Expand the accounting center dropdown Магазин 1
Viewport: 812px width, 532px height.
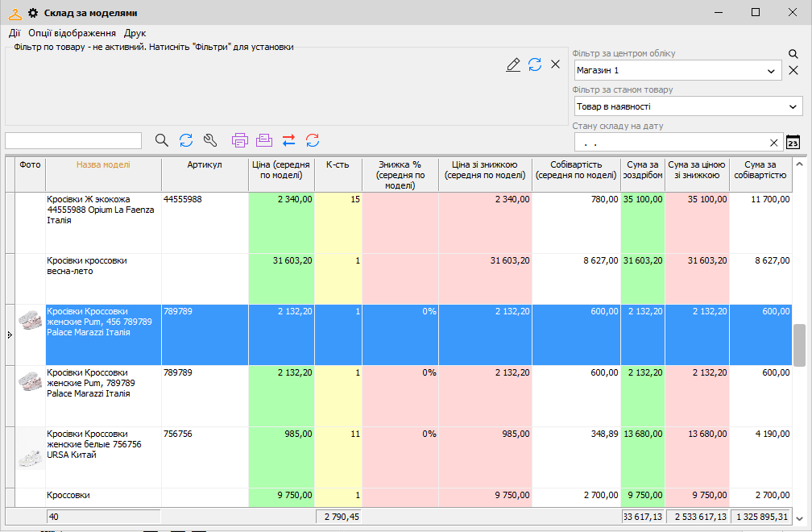coord(771,71)
